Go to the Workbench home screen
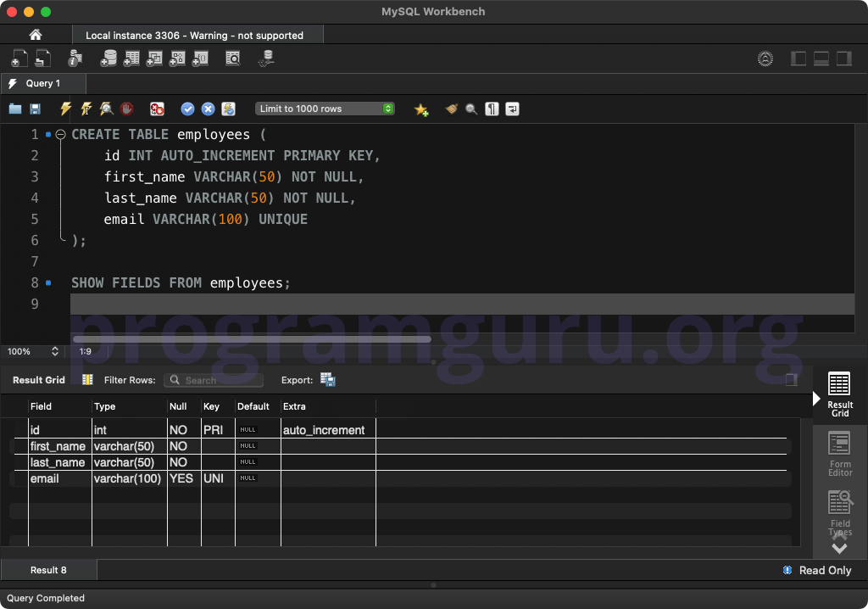The image size is (868, 609). [36, 35]
